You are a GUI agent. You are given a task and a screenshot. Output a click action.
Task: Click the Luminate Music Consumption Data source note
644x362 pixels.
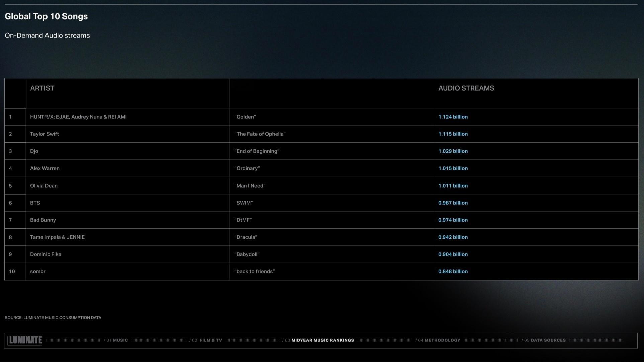53,318
